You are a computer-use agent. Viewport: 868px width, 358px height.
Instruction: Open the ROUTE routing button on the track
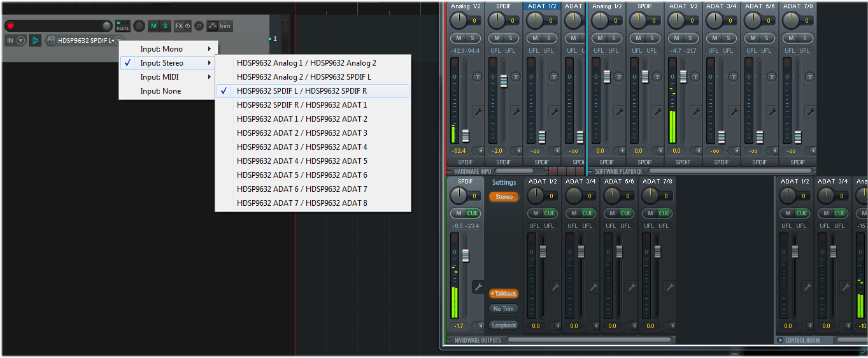point(123,26)
